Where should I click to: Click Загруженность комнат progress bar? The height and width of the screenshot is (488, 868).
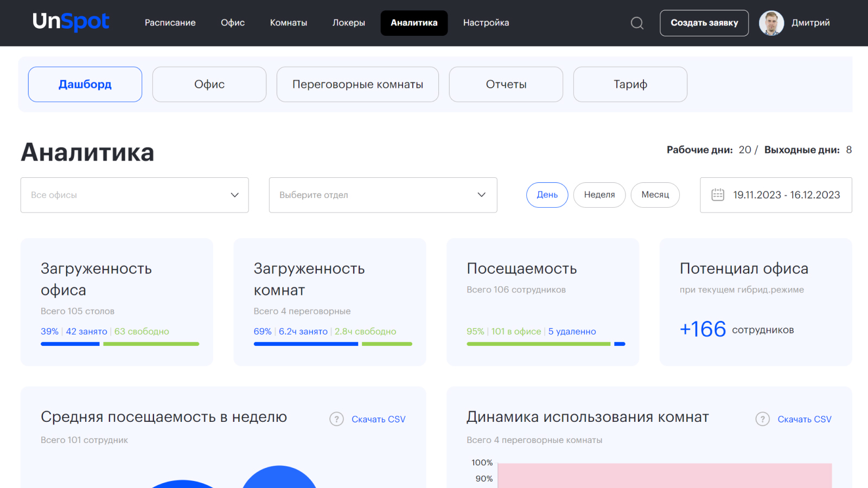coord(333,344)
